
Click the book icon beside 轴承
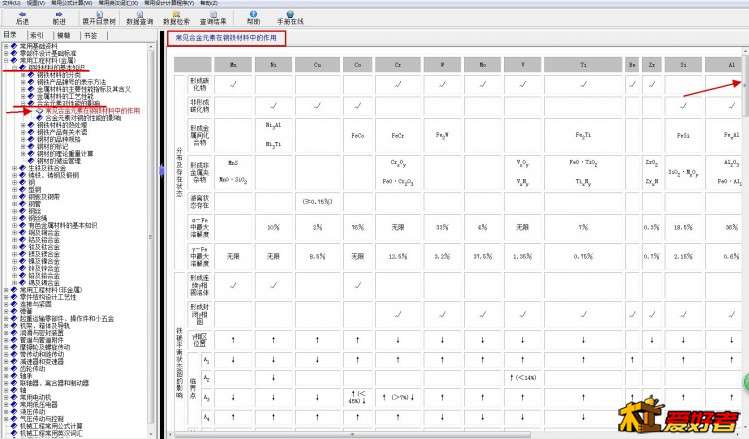14,376
